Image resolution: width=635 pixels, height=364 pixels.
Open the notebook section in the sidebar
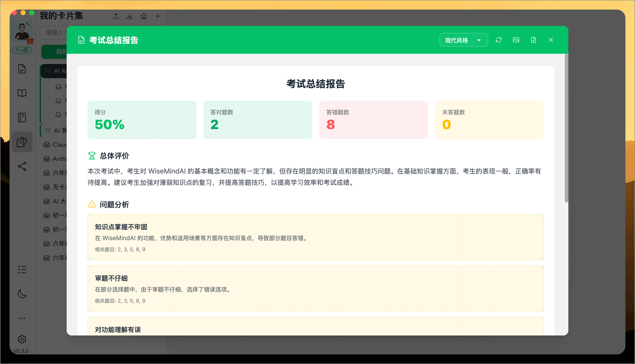[x=22, y=117]
